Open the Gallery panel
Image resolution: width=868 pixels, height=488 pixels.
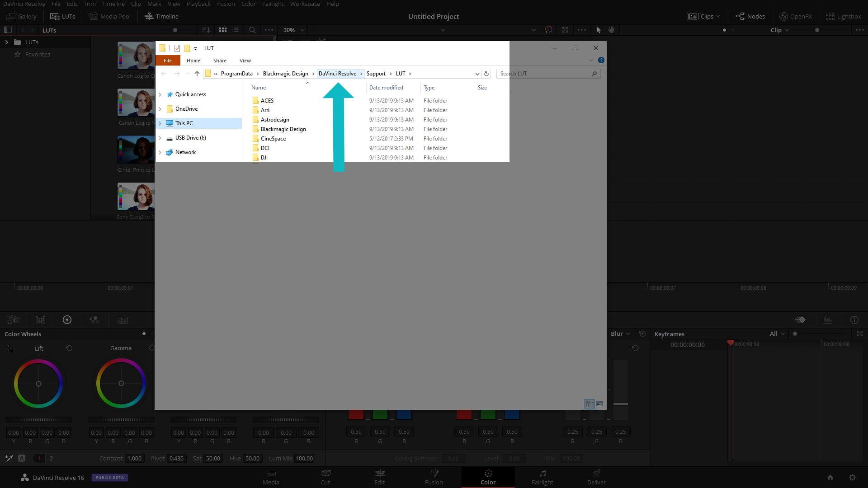tap(21, 16)
